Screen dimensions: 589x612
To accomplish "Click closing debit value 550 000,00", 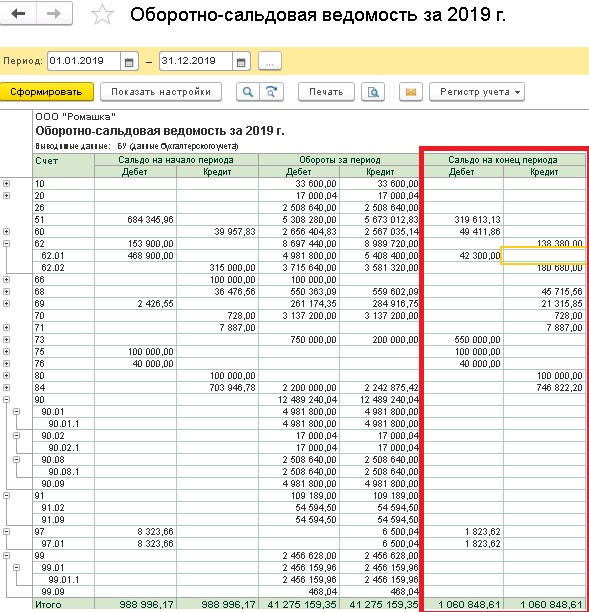I will 477,340.
